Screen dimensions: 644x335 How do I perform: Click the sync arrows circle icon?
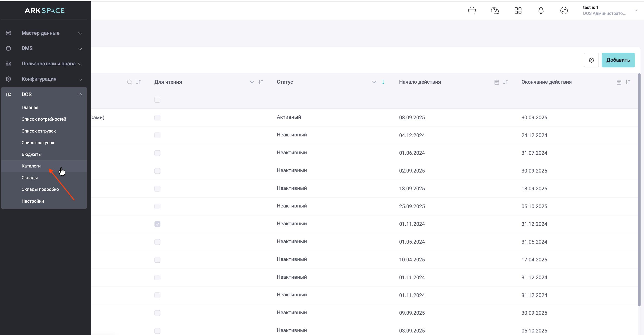[564, 11]
